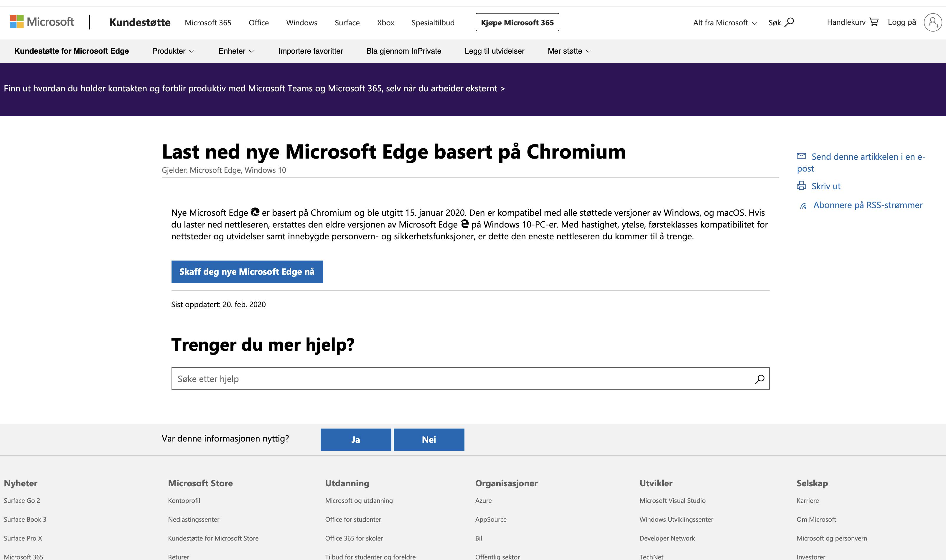Open Legg til utvidelser
The height and width of the screenshot is (560, 946).
point(495,51)
